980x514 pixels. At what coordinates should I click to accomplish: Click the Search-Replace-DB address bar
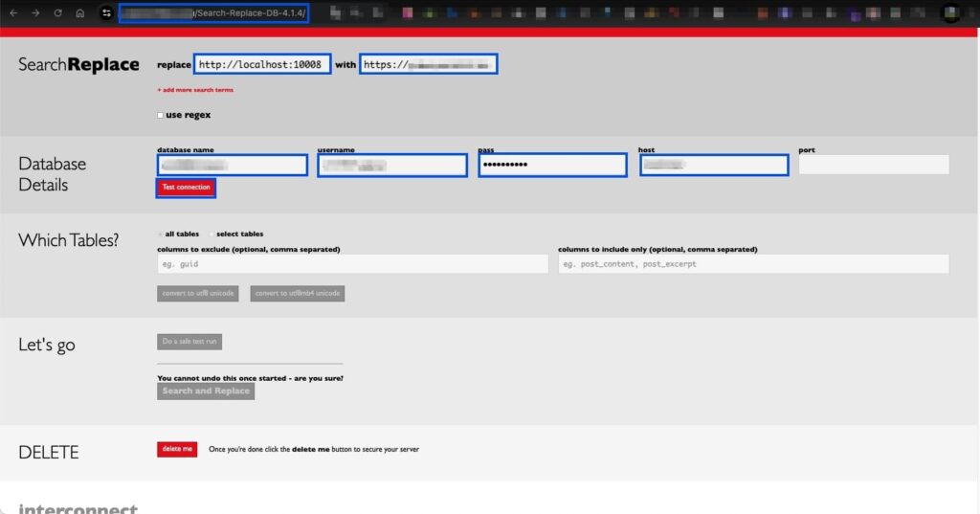click(213, 12)
